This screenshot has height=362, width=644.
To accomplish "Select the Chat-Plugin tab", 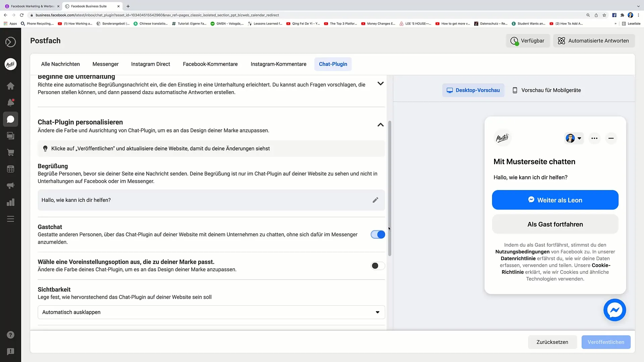I will (x=333, y=64).
